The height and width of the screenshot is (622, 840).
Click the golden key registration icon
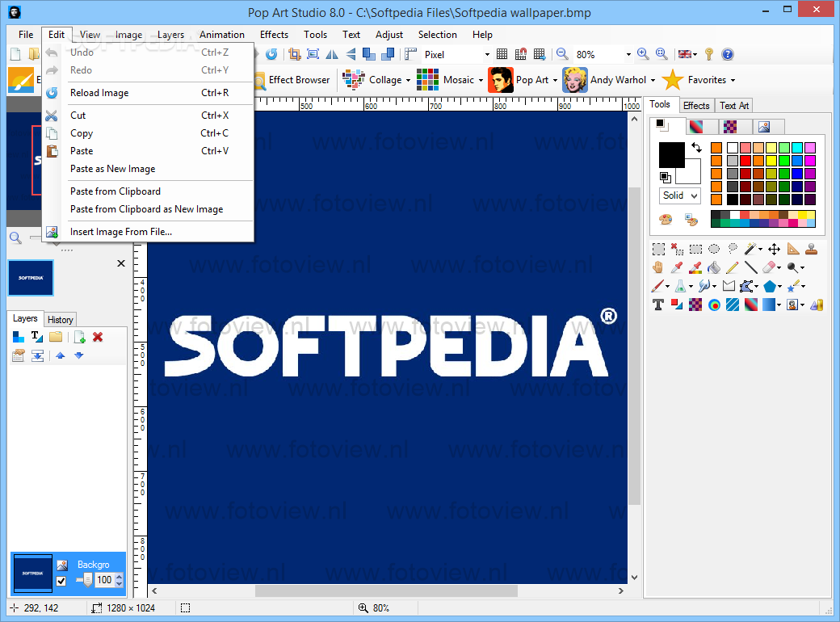[x=709, y=54]
